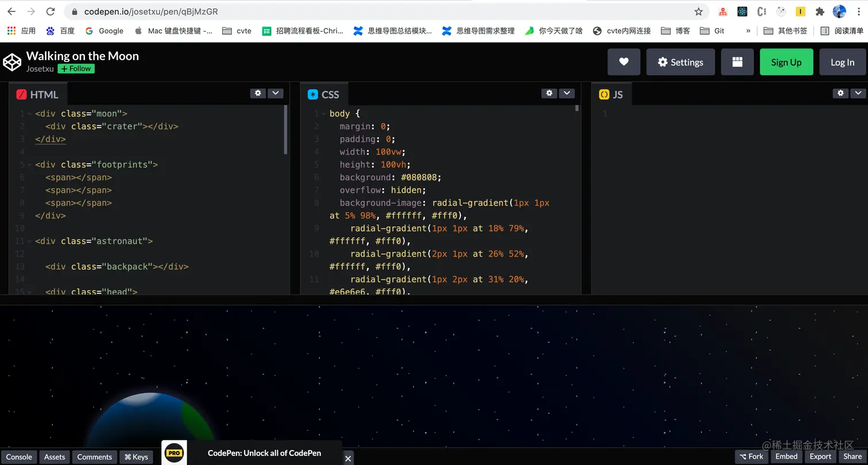Open the Console panel
The width and height of the screenshot is (868, 465).
pos(19,457)
